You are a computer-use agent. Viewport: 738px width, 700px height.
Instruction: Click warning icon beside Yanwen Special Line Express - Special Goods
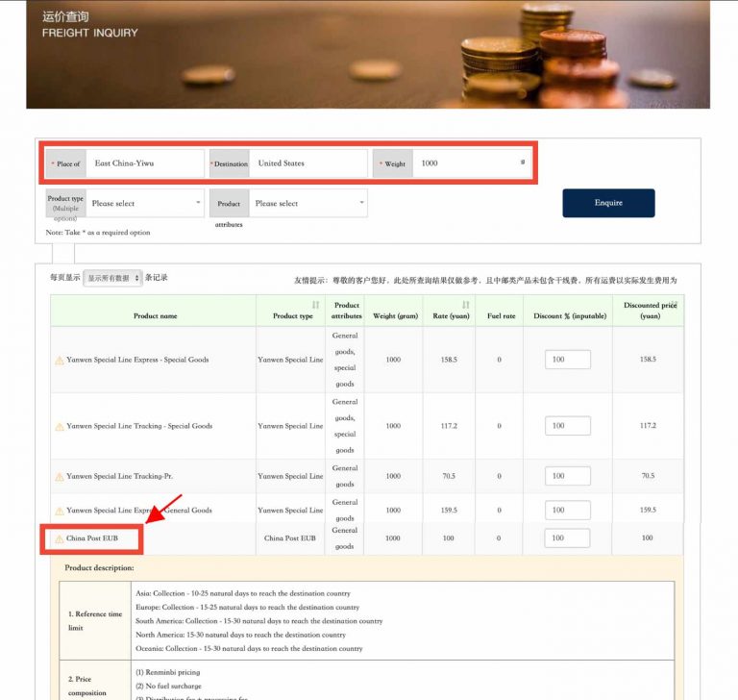pyautogui.click(x=60, y=361)
